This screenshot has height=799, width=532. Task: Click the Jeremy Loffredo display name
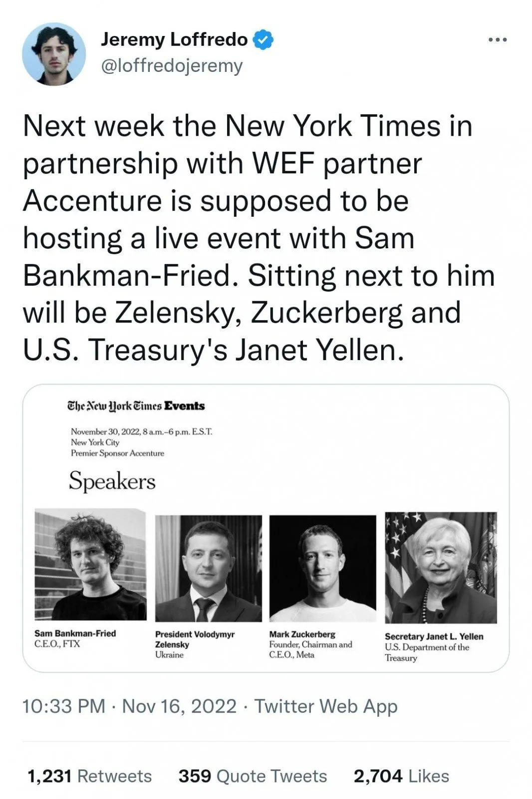click(x=174, y=39)
